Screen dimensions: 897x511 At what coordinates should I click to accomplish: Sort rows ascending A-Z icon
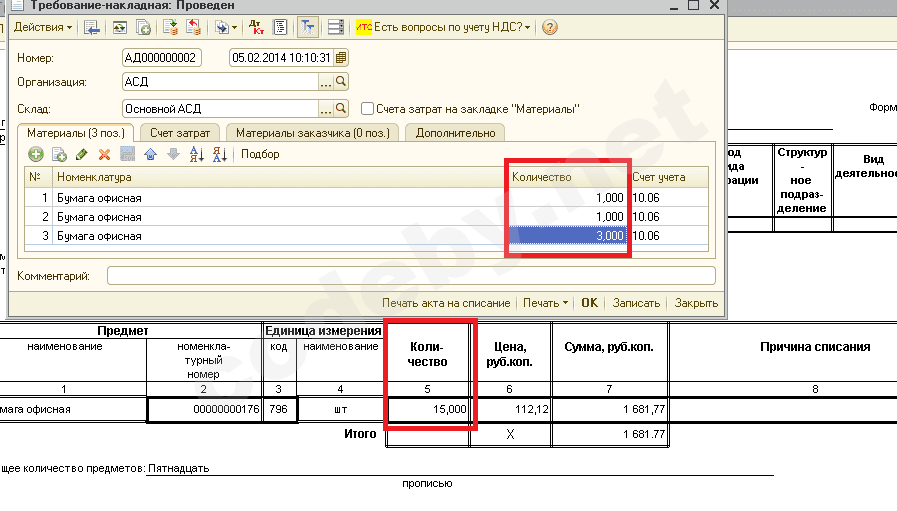[x=196, y=154]
